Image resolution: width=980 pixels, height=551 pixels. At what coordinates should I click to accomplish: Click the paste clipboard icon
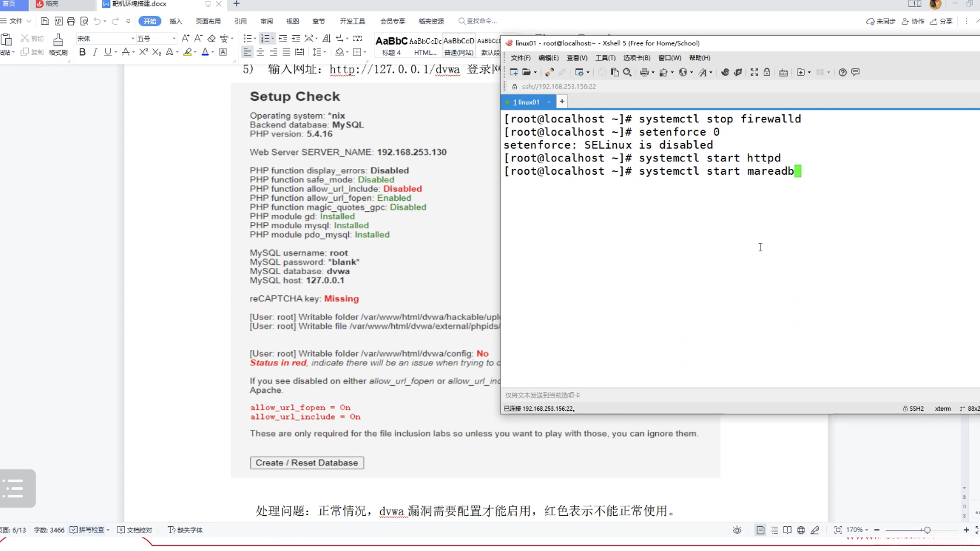point(6,40)
